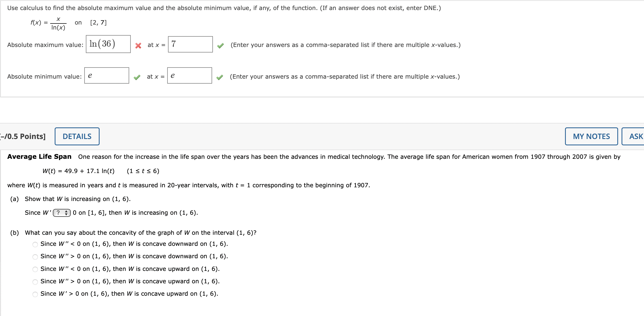
Task: Select "W' > 0, concave upward" option
Action: tap(35, 294)
